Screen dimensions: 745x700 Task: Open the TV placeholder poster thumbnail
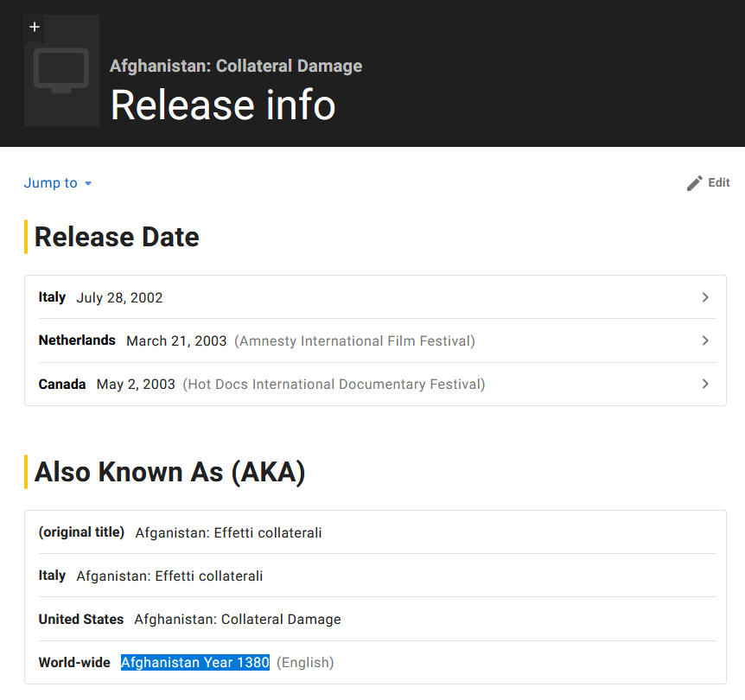pyautogui.click(x=61, y=71)
